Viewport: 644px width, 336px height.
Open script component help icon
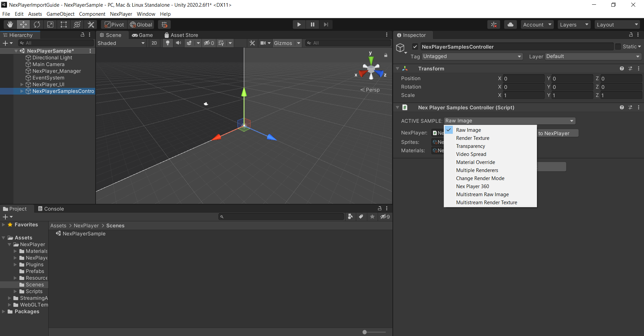pyautogui.click(x=622, y=107)
